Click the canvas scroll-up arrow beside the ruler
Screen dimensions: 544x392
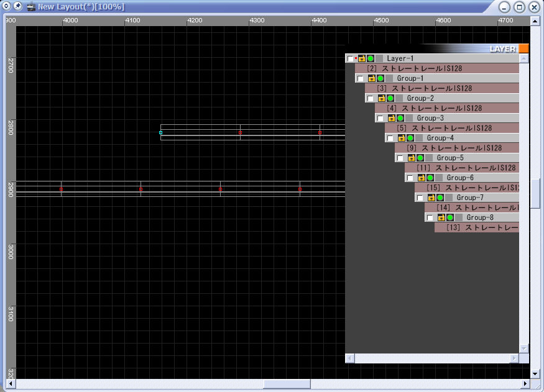pos(534,21)
